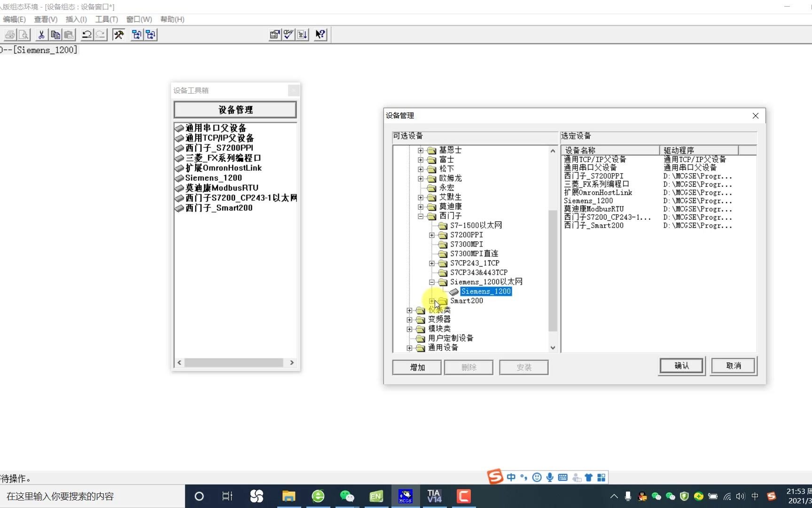Open TIA Portal V14 from taskbar
The image size is (812, 508).
point(434,496)
